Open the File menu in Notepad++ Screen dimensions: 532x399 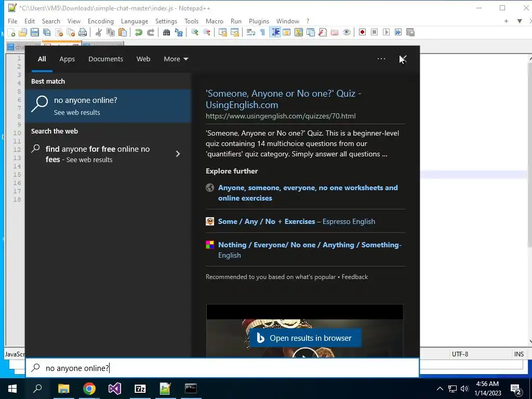pyautogui.click(x=12, y=21)
